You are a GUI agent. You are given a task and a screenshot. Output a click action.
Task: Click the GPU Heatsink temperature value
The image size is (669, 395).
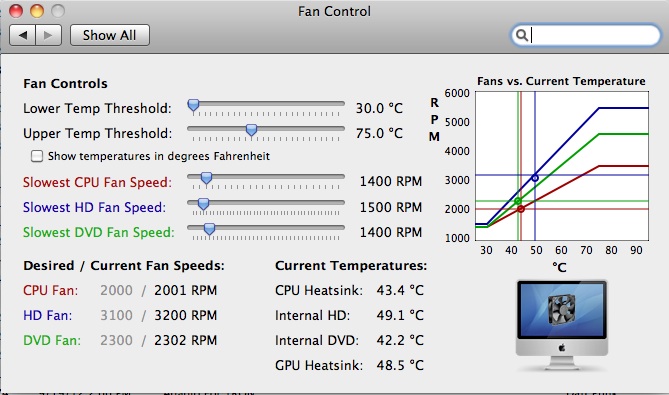tap(400, 365)
